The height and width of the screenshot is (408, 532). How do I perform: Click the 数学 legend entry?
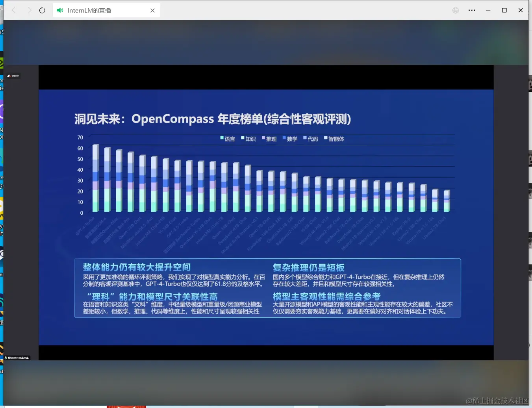(x=290, y=139)
